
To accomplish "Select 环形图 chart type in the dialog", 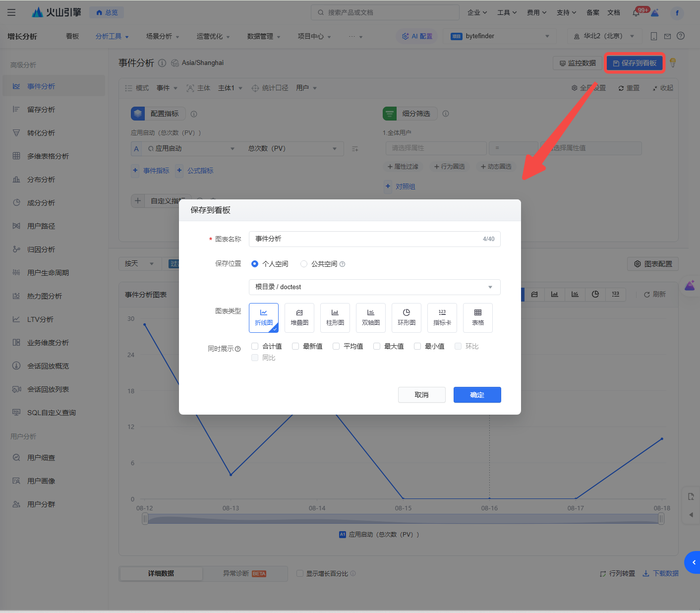I will point(407,318).
